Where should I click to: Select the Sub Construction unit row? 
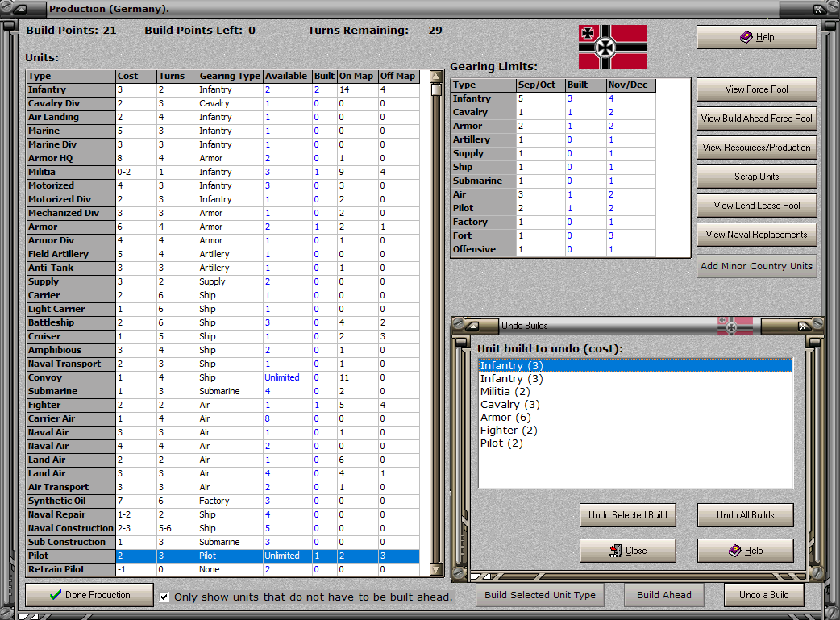click(x=222, y=542)
